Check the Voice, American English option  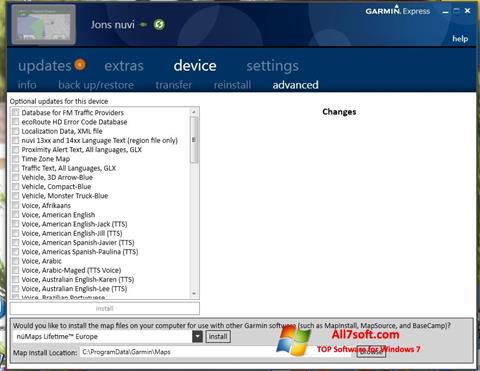(x=16, y=214)
